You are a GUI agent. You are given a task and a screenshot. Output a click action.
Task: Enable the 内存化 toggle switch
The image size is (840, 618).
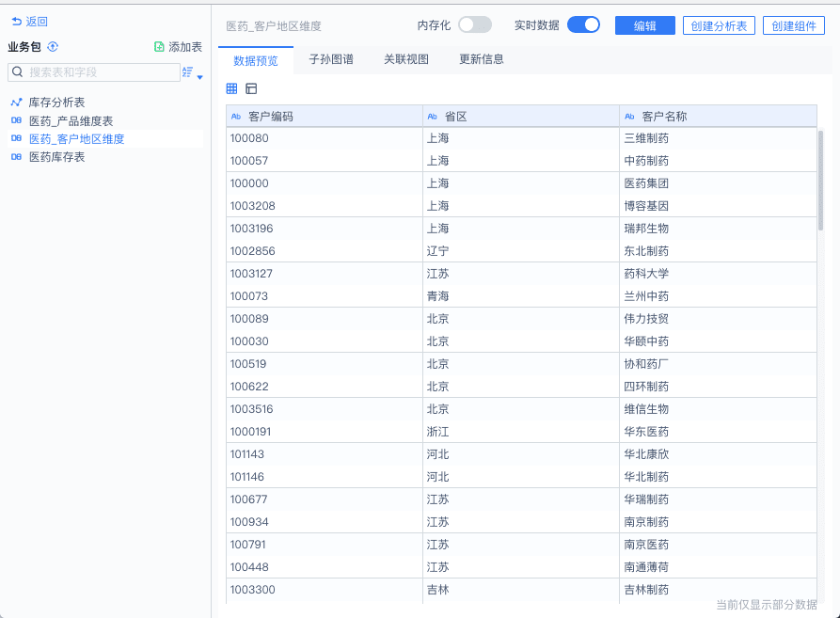(x=474, y=25)
